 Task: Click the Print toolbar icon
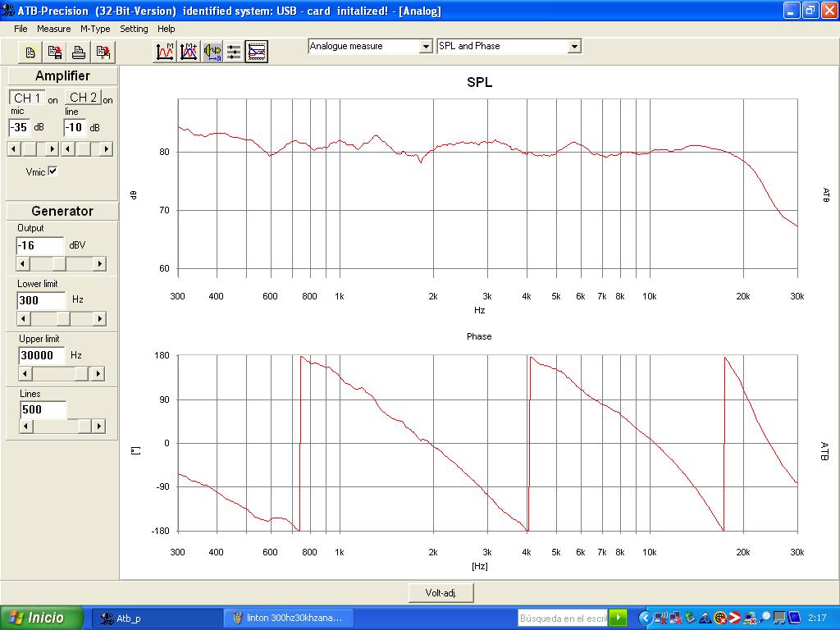coord(79,52)
